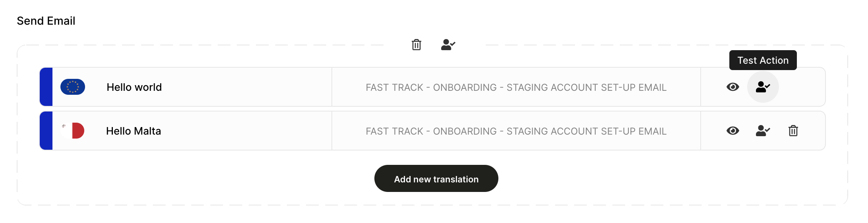Select template name in Hello Malta row
Screen dimensions: 868x223
click(516, 131)
